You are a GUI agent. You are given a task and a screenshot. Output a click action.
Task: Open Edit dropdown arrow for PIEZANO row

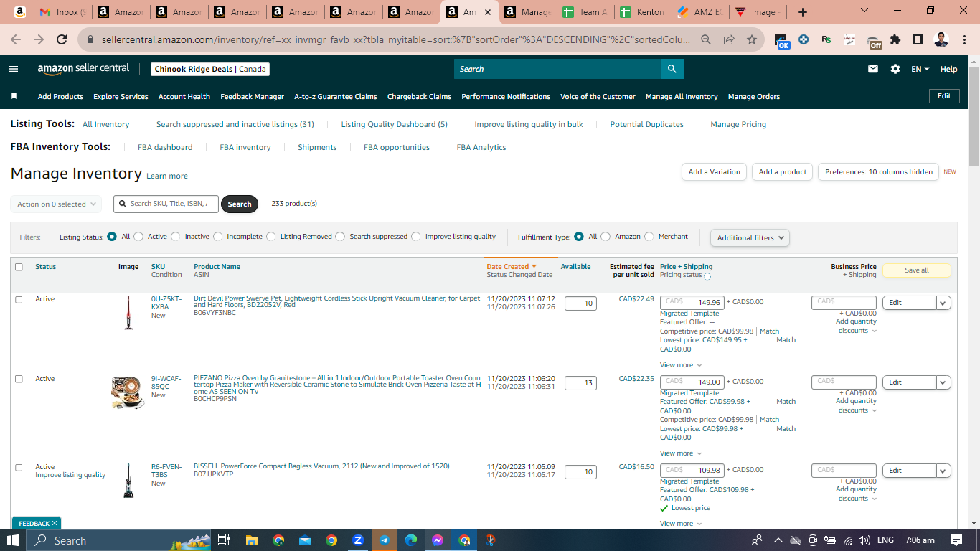click(x=944, y=382)
